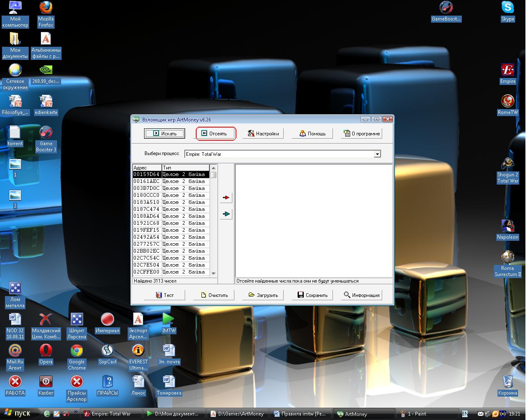
Task: Open EVEREST Ultimate desktop icon
Action: (138, 357)
